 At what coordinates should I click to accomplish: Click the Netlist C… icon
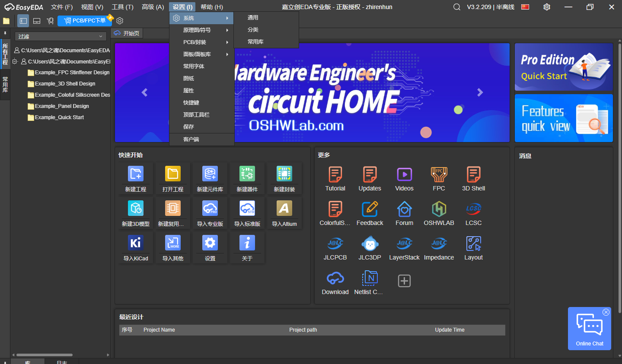tap(370, 278)
